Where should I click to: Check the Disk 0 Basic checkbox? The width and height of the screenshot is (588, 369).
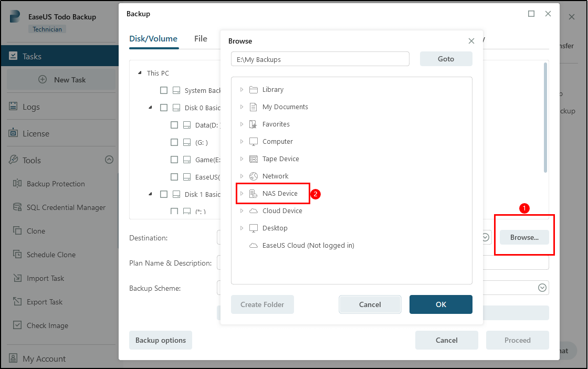pyautogui.click(x=164, y=108)
